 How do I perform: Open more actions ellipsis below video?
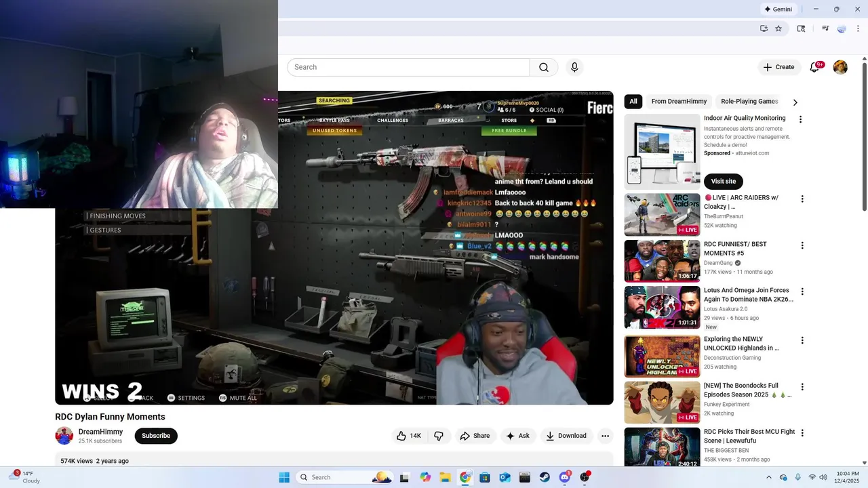[605, 436]
